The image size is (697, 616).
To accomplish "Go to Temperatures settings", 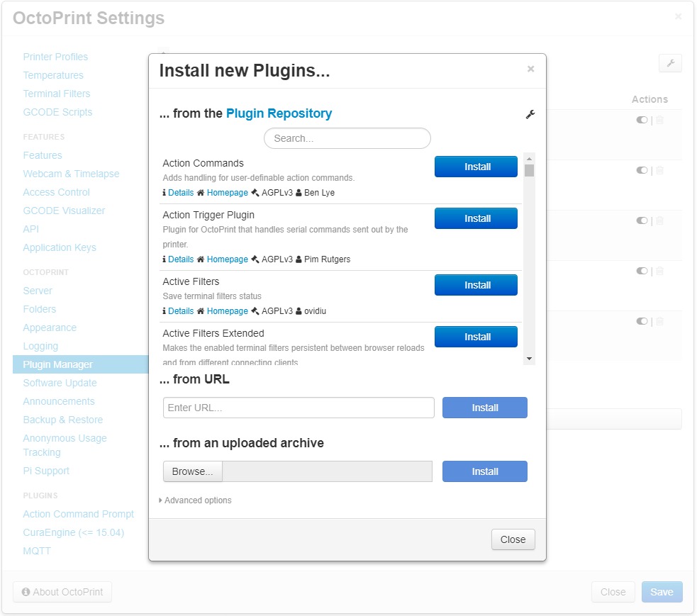I will click(x=53, y=75).
